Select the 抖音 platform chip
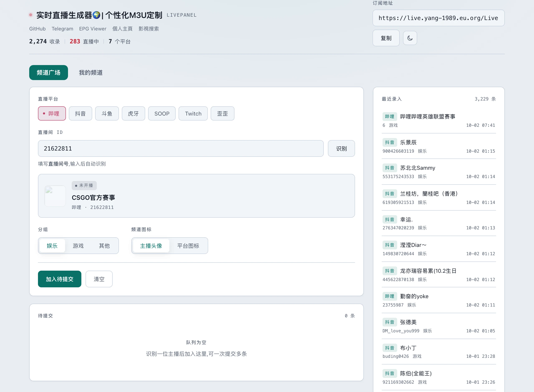Image resolution: width=534 pixels, height=392 pixels. pos(80,113)
